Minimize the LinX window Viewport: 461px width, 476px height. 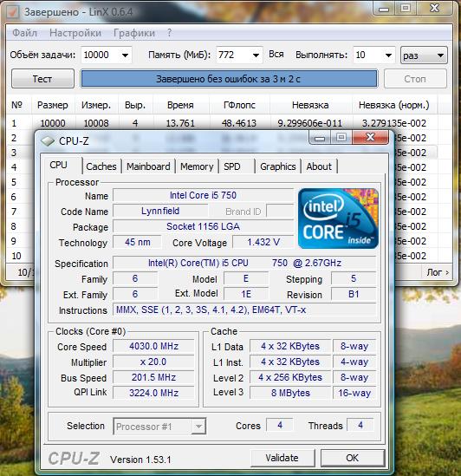[384, 8]
